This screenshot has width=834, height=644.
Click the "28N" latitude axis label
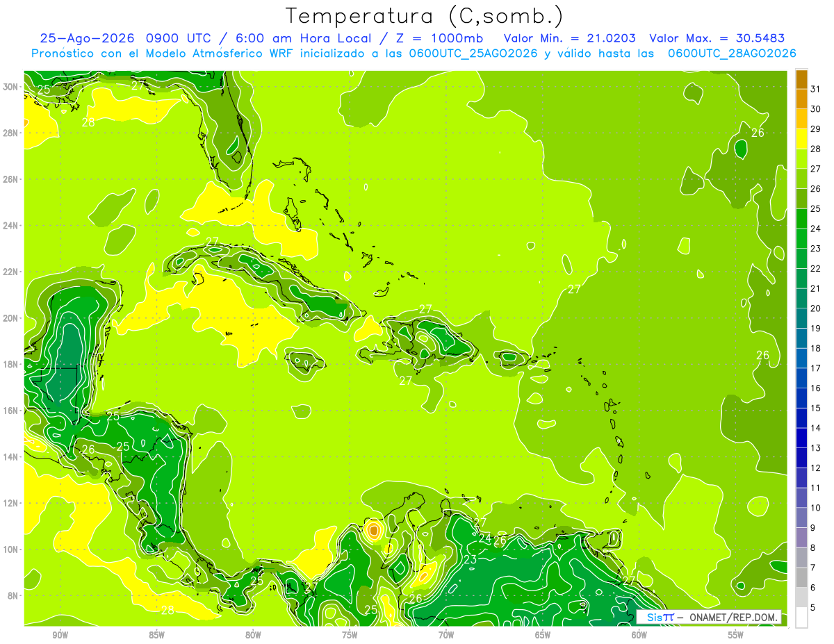(10, 133)
